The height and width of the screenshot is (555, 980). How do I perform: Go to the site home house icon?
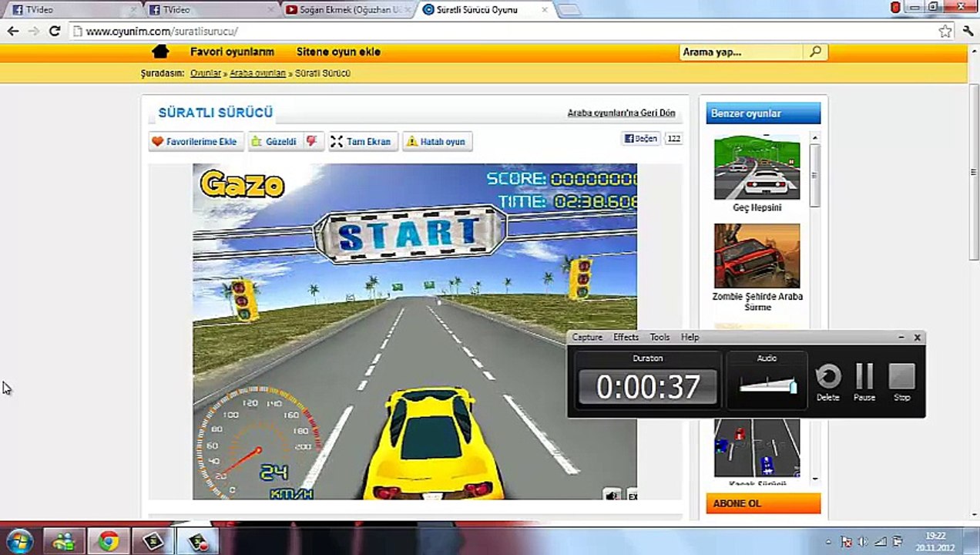click(160, 52)
